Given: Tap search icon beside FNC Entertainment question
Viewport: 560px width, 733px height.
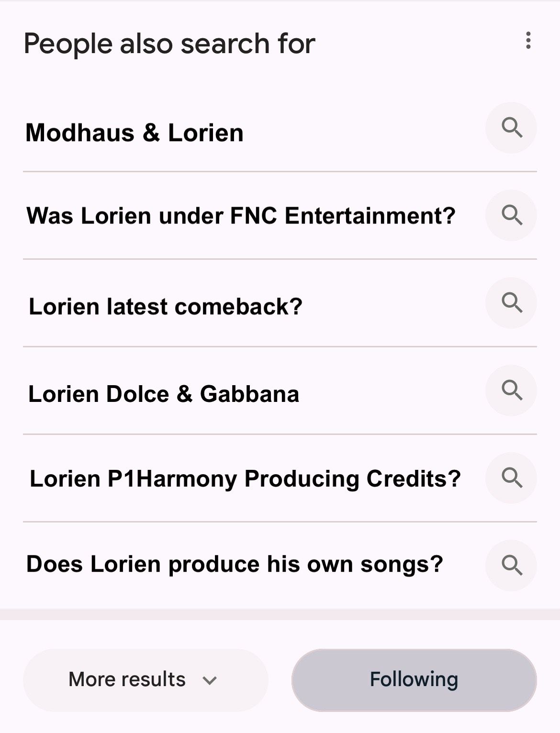Looking at the screenshot, I should click(x=511, y=215).
